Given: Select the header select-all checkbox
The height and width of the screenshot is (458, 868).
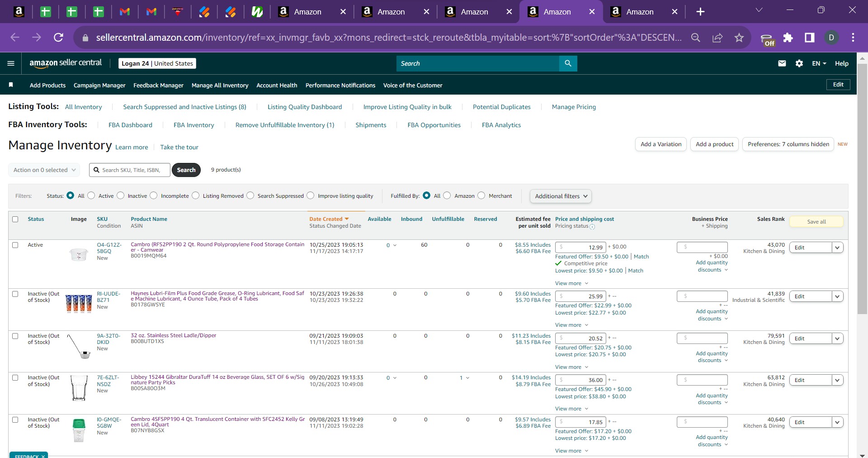Looking at the screenshot, I should pos(15,219).
